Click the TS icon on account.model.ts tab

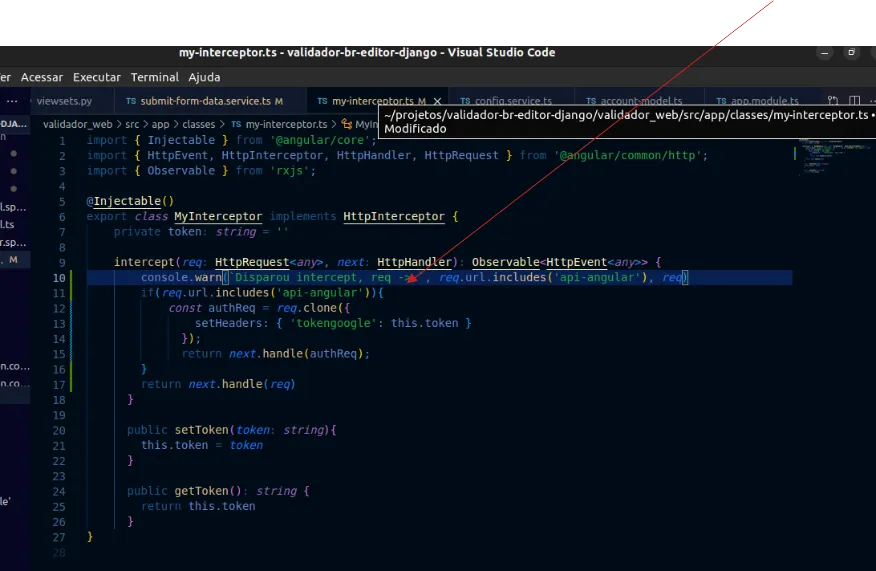(x=591, y=101)
